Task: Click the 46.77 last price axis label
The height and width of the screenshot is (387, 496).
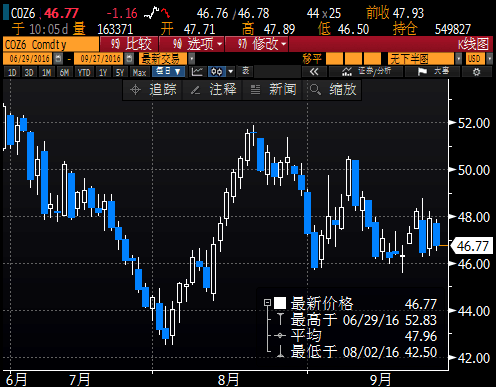Action: click(472, 246)
